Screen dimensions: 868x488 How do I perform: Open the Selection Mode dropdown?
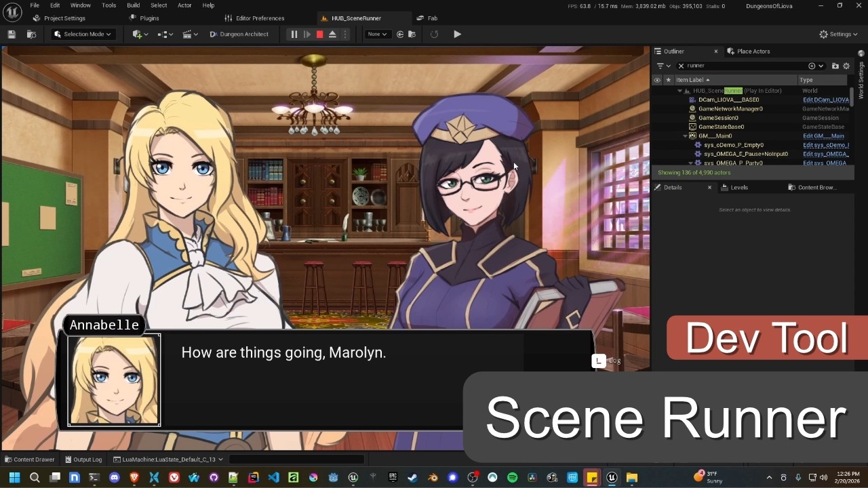pyautogui.click(x=83, y=34)
